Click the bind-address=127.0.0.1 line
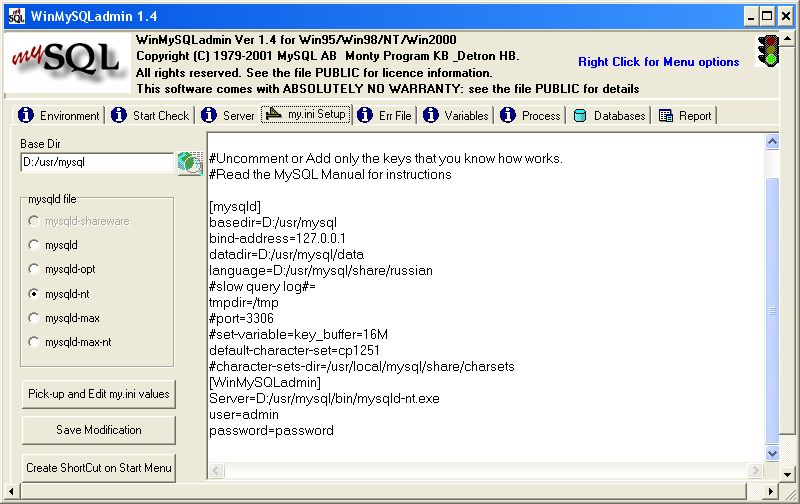The width and height of the screenshot is (800, 504). pos(278,239)
